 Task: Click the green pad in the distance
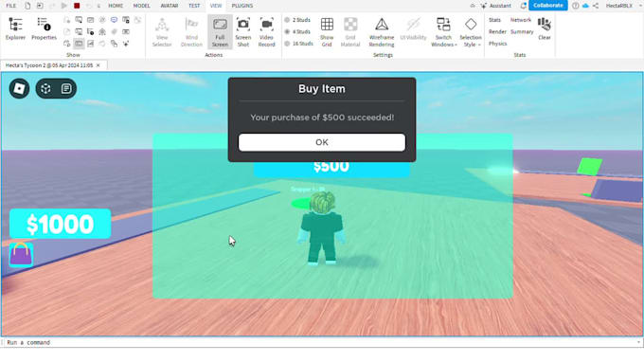click(x=589, y=167)
